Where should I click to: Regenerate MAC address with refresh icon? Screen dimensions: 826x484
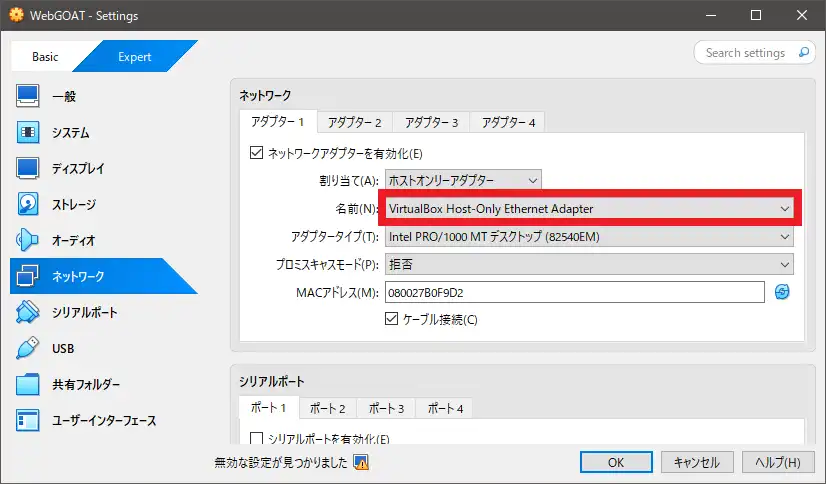(782, 292)
